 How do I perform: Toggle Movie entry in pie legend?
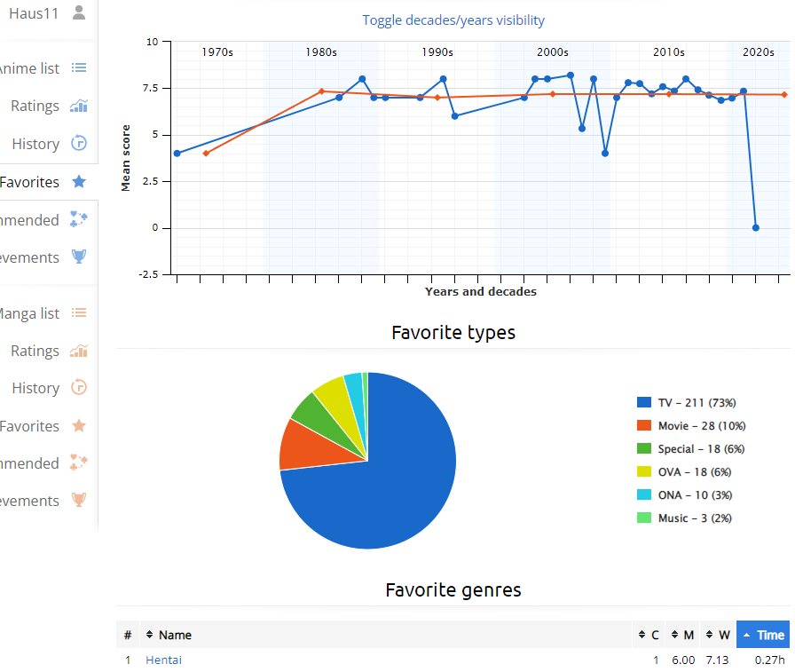click(691, 425)
